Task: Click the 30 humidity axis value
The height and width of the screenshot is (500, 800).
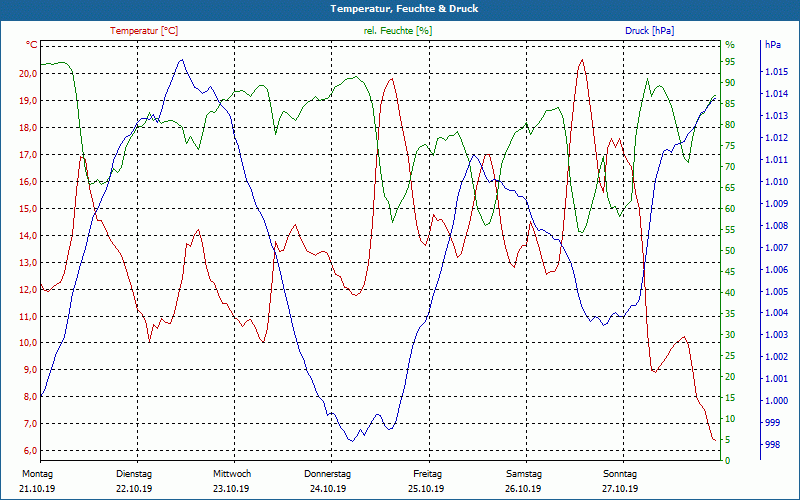Action: [x=730, y=335]
